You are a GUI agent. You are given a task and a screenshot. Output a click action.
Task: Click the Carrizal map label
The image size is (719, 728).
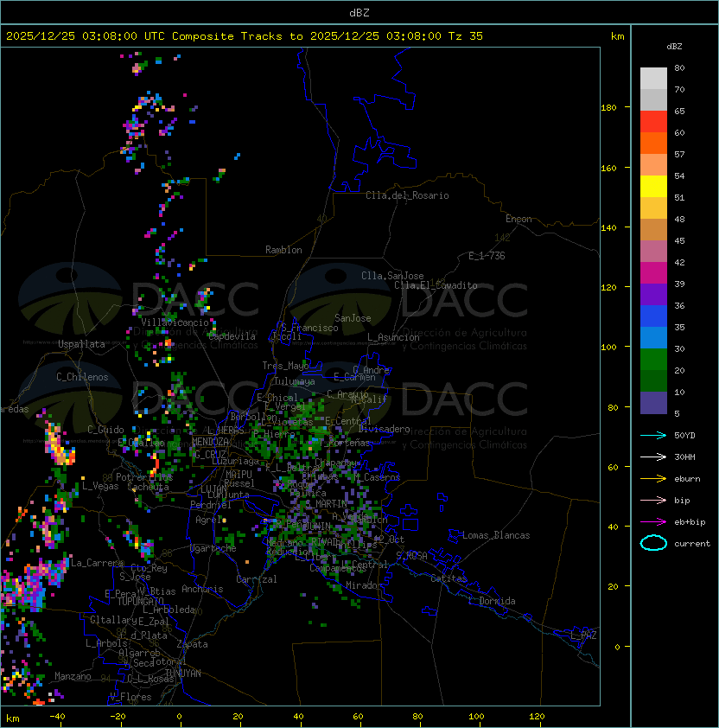[x=256, y=579]
